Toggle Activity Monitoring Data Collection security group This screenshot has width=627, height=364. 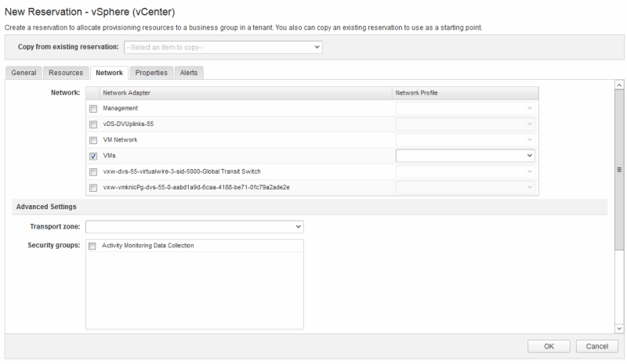(93, 246)
